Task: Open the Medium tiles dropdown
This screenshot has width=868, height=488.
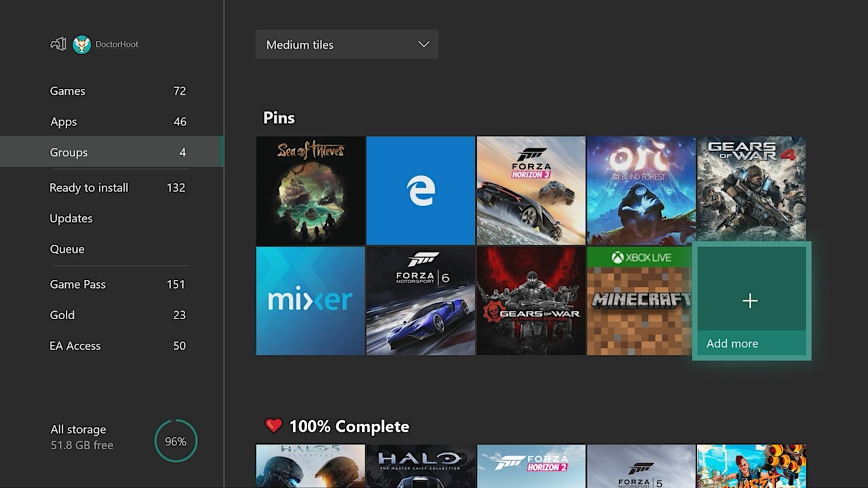Action: click(347, 44)
